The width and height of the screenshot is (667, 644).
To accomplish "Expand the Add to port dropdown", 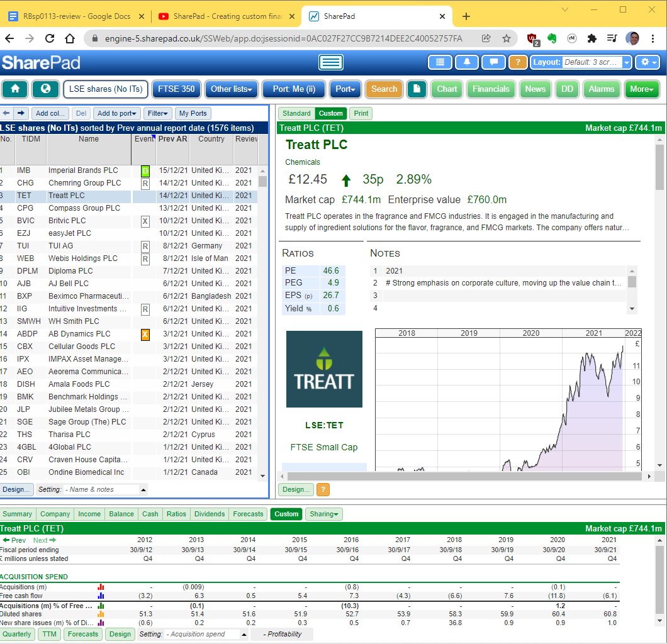I will (116, 113).
